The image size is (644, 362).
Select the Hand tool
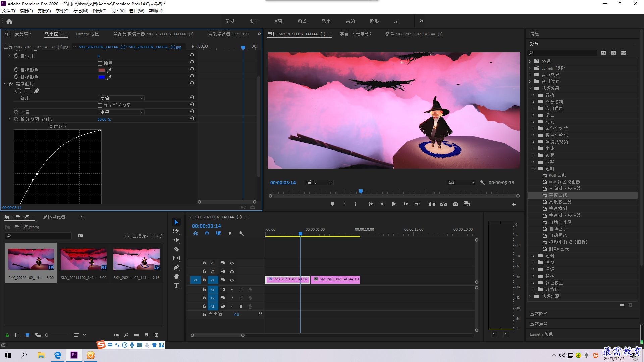click(176, 276)
